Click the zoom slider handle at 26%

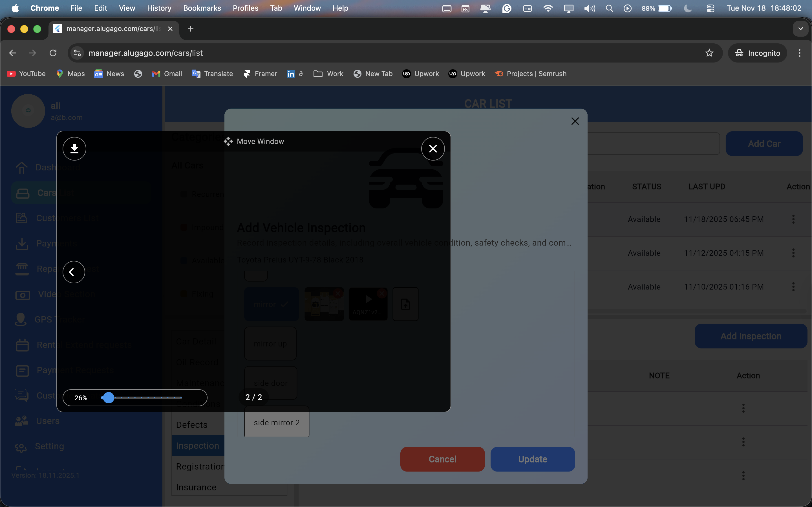(108, 398)
